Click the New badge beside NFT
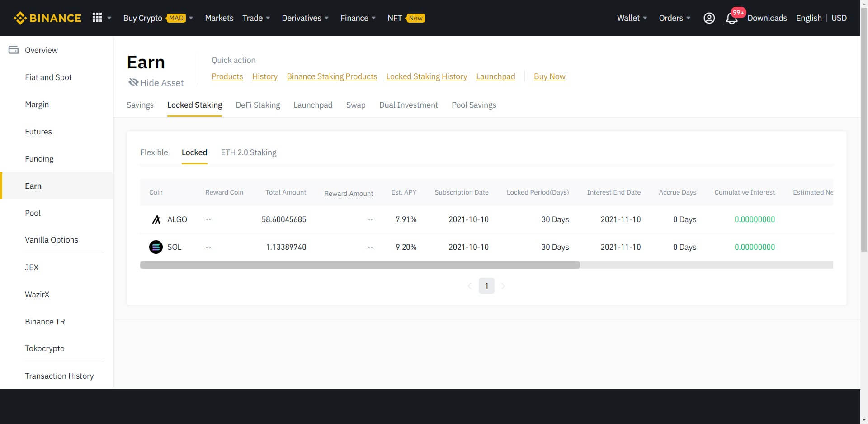 [x=415, y=18]
